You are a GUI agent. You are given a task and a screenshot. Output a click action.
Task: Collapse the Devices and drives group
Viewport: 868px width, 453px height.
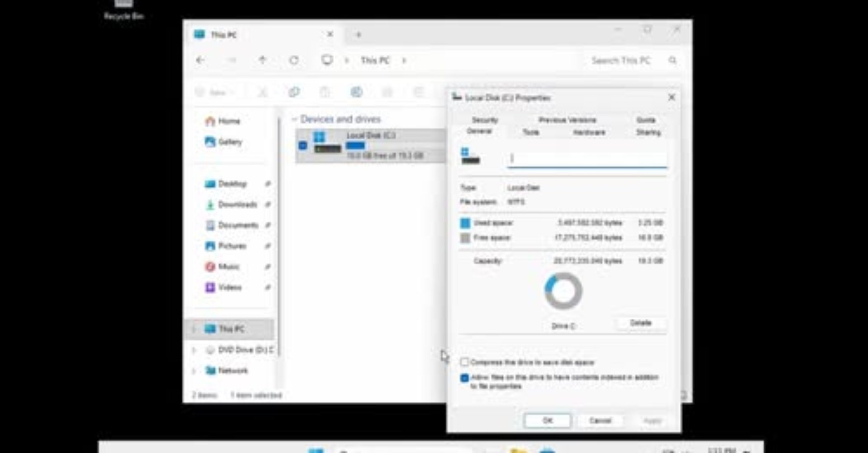294,119
